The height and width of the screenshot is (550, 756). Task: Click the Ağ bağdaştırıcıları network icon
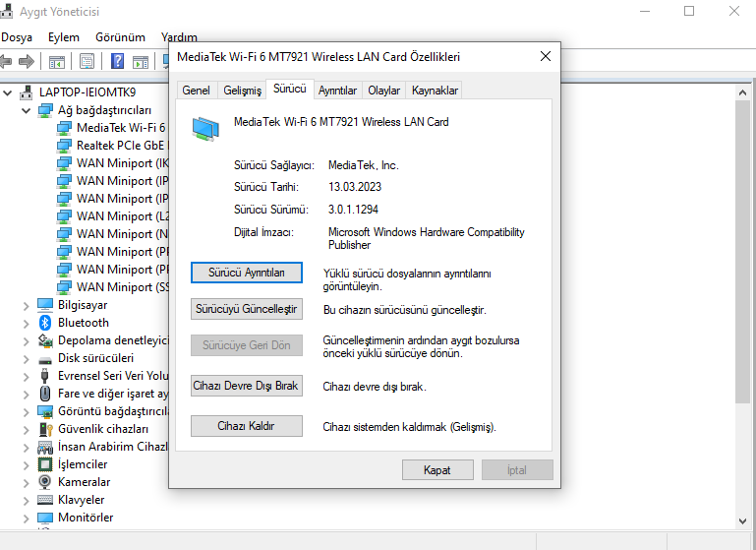45,110
